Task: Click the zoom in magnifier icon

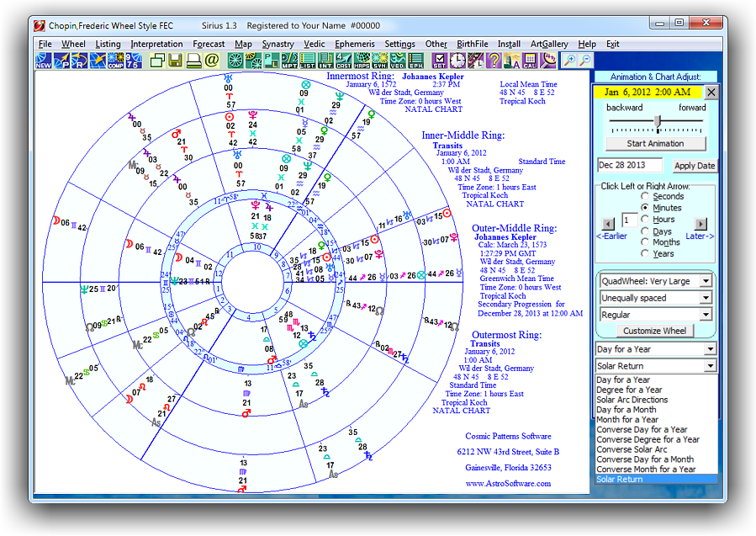Action: [569, 61]
